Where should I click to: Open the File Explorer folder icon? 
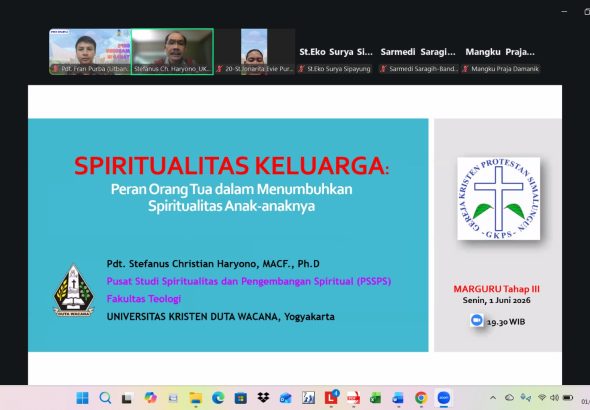(x=196, y=398)
